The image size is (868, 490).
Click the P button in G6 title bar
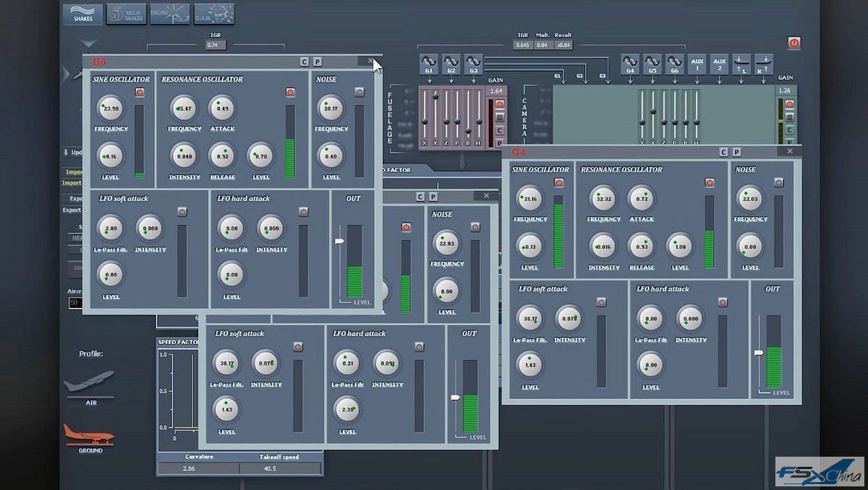pos(318,62)
